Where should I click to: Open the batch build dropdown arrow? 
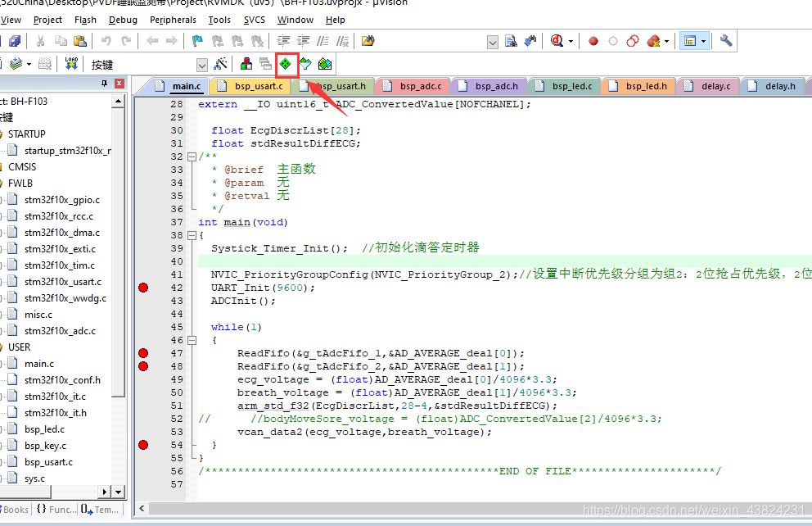tap(29, 64)
